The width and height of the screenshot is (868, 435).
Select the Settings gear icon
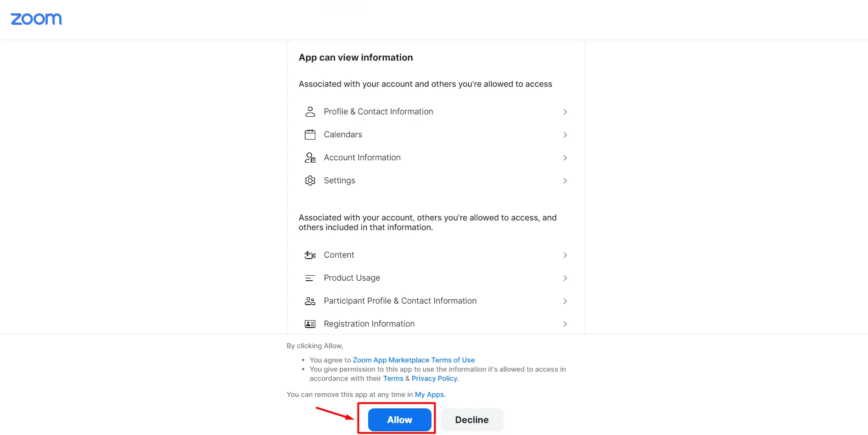[x=310, y=181]
